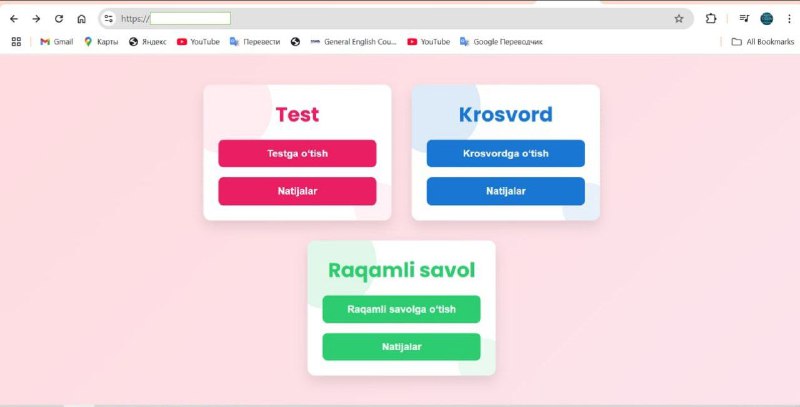This screenshot has width=800, height=407.
Task: Start the test with Testga o'tish
Action: (297, 154)
